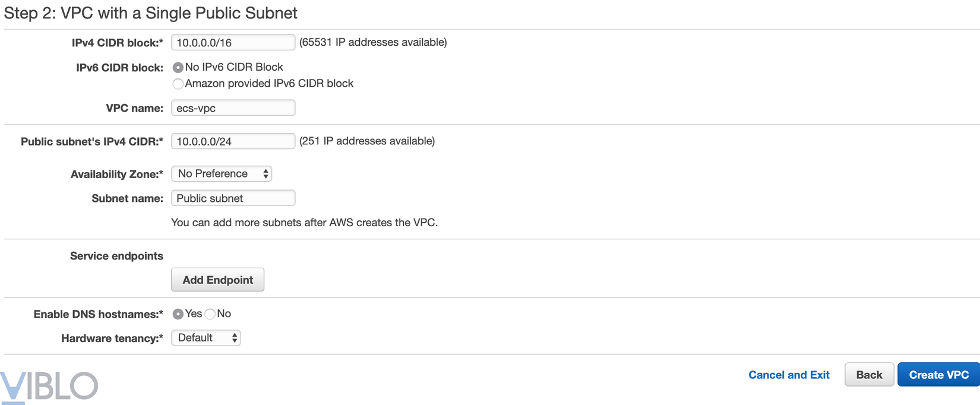
Task: Go Back to the previous step
Action: [x=869, y=375]
